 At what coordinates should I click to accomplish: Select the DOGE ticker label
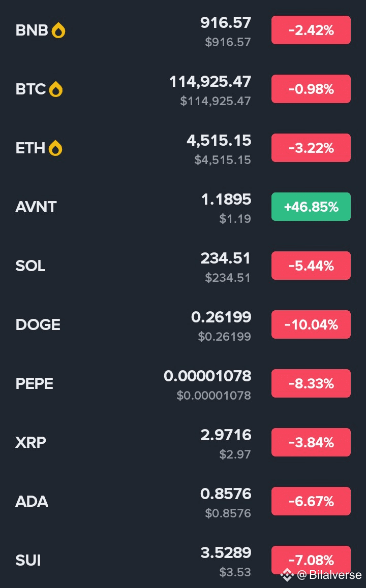(x=38, y=325)
